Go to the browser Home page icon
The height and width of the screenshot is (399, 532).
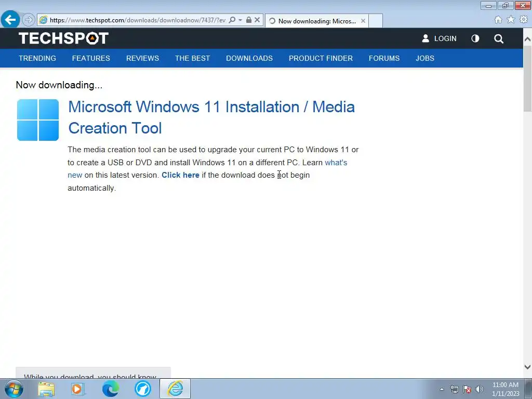pyautogui.click(x=498, y=20)
